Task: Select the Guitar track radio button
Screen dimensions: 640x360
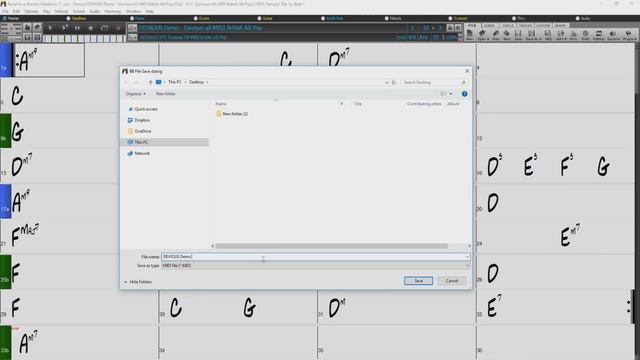Action: [x=259, y=18]
